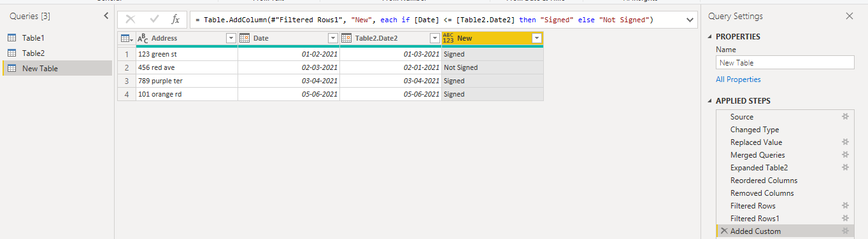The width and height of the screenshot is (868, 239).
Task: Select the Filtered Rows1 step
Action: [785, 219]
